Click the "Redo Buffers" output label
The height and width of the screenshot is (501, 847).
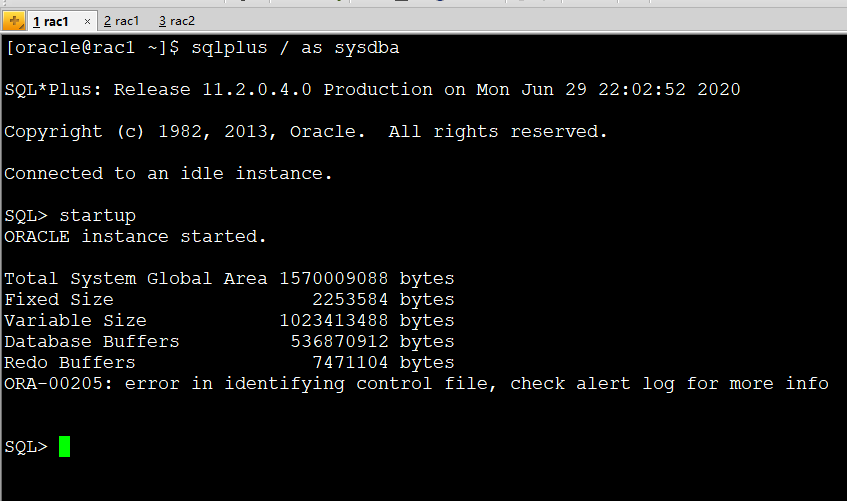(x=70, y=363)
